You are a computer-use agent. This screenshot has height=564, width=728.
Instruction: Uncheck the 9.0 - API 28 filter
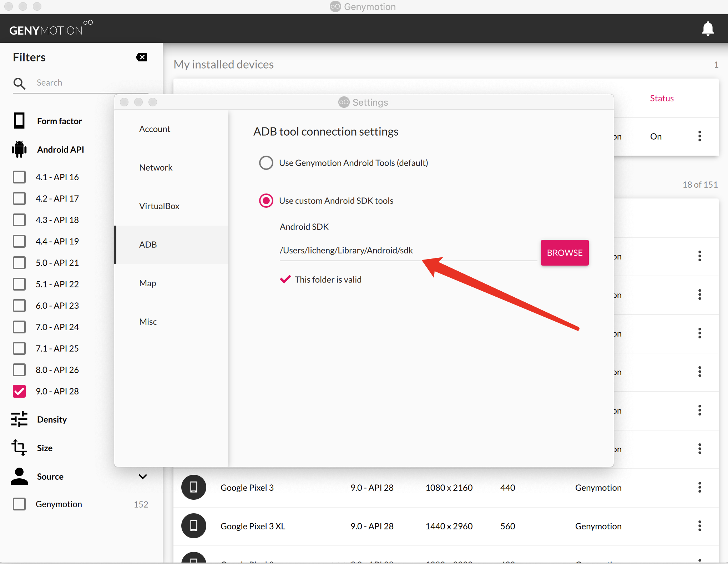coord(19,391)
